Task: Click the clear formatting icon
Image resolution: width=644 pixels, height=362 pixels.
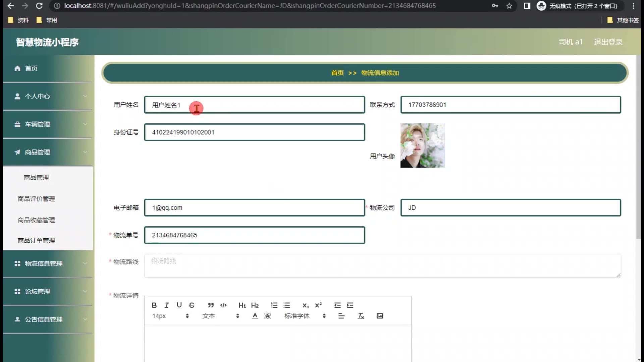Action: pyautogui.click(x=361, y=316)
